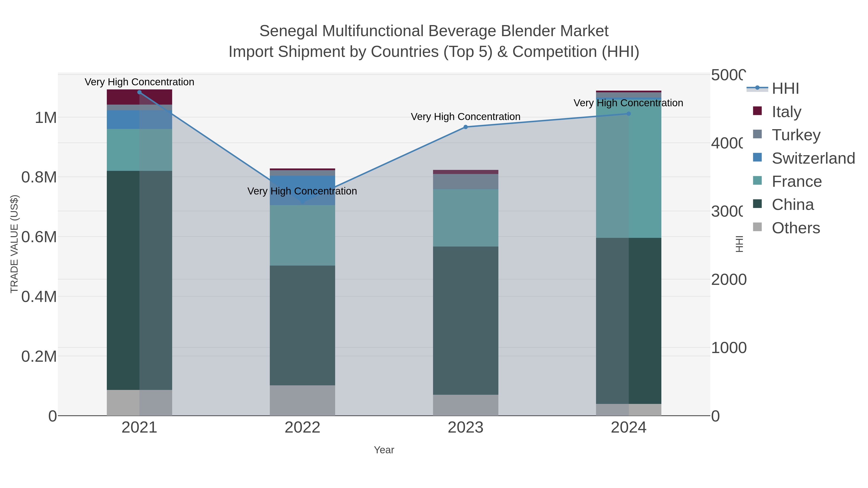The height and width of the screenshot is (488, 868).
Task: Click the 2022 Switzerland bar segment
Action: (303, 190)
